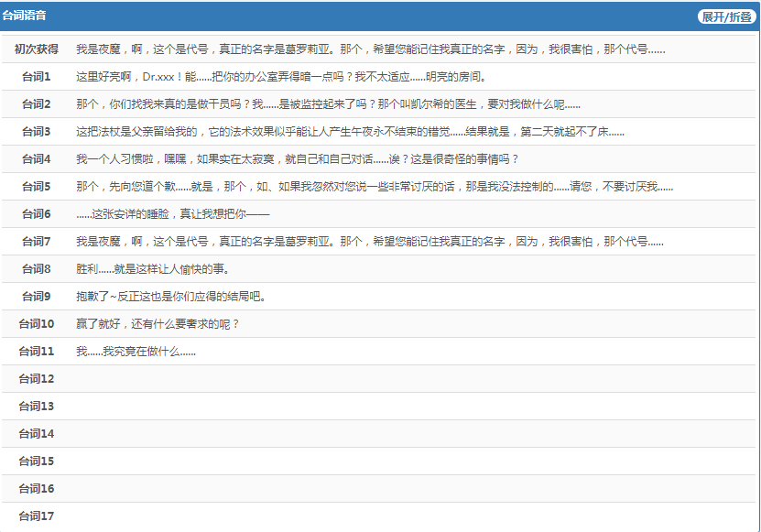
Task: Click the line 这里好亮啊，Dr.xxx
Action: point(281,77)
